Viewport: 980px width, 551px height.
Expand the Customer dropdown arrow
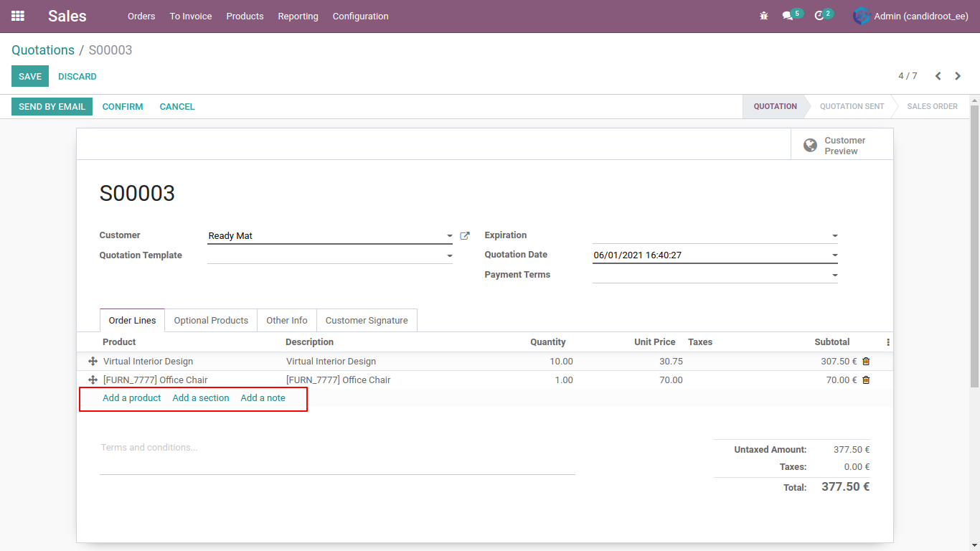(x=450, y=236)
